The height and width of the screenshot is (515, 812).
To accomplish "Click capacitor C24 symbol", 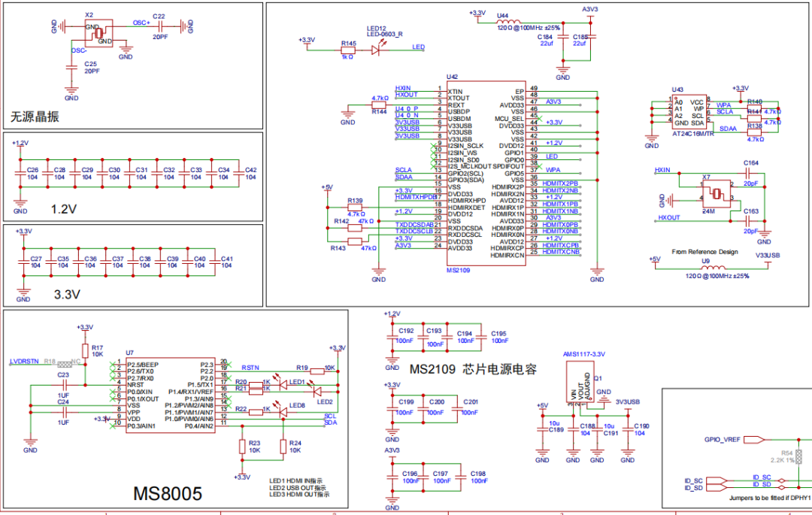I will point(63,412).
